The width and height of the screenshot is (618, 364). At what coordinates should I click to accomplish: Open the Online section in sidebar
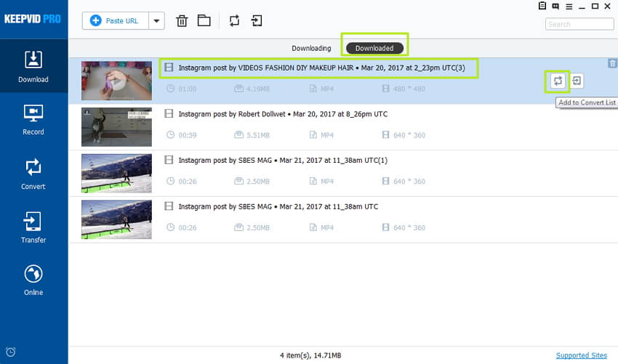click(x=33, y=280)
